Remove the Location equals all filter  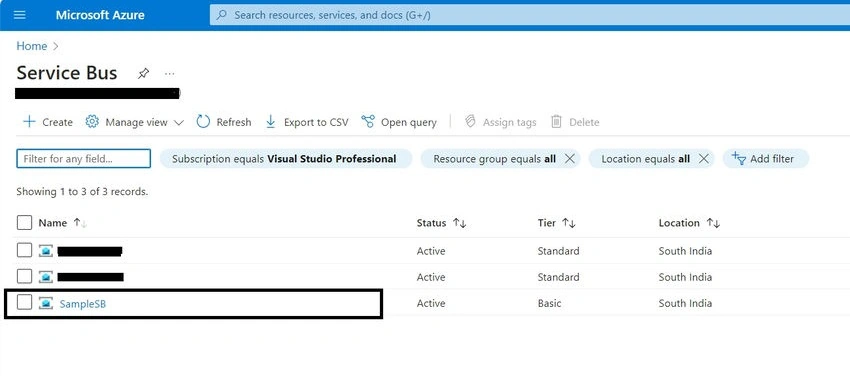tap(703, 159)
